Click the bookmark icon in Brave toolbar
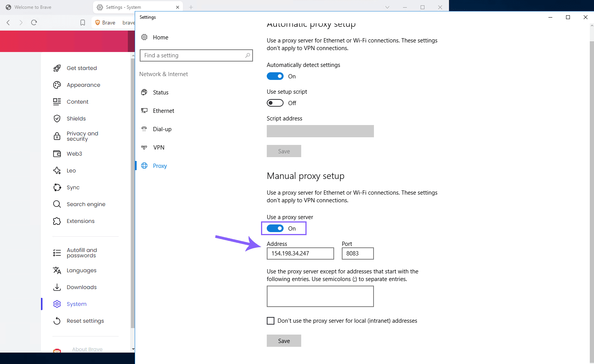This screenshot has width=594, height=364. tap(83, 23)
